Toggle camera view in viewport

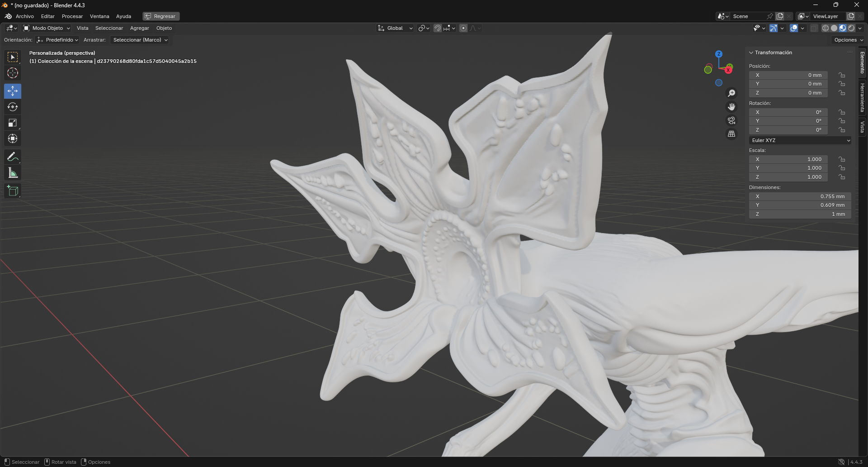[731, 120]
